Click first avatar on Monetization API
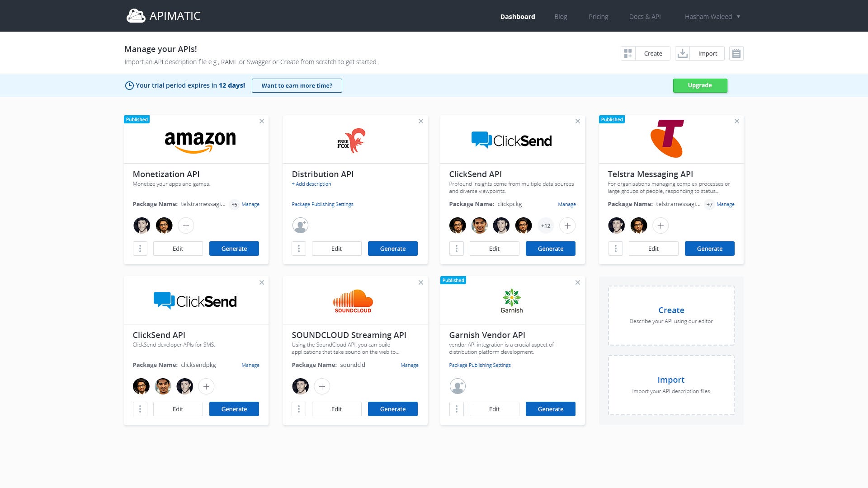This screenshot has height=488, width=868. tap(142, 225)
